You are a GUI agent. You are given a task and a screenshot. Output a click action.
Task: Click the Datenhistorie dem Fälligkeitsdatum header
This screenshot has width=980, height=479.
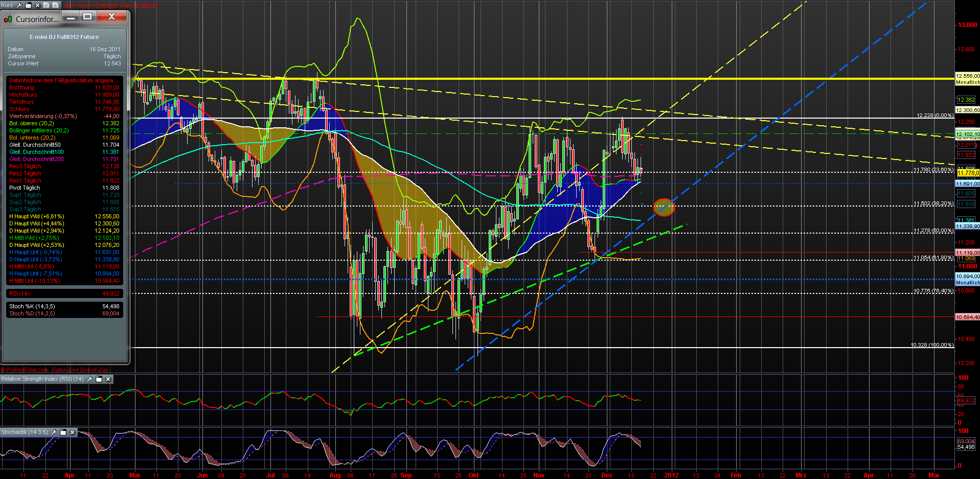tap(60, 80)
